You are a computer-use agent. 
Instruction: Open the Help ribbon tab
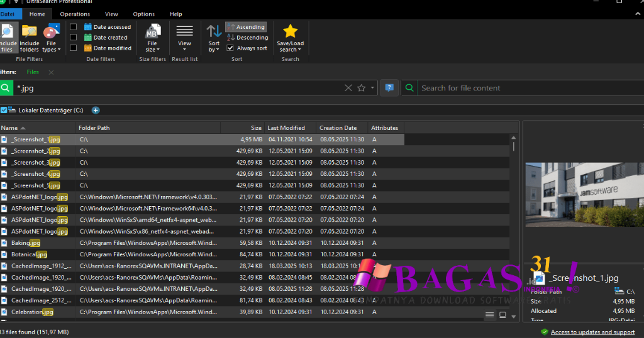click(x=176, y=14)
